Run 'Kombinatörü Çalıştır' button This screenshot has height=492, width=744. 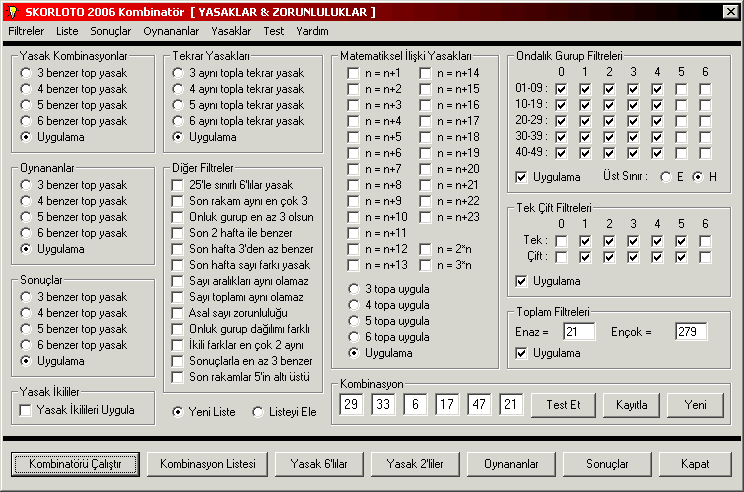pyautogui.click(x=75, y=464)
